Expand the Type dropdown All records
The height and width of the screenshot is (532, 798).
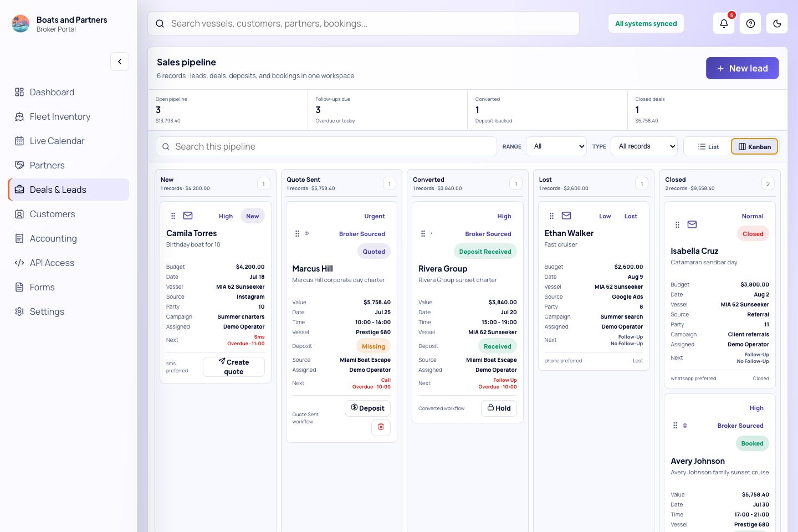[644, 146]
